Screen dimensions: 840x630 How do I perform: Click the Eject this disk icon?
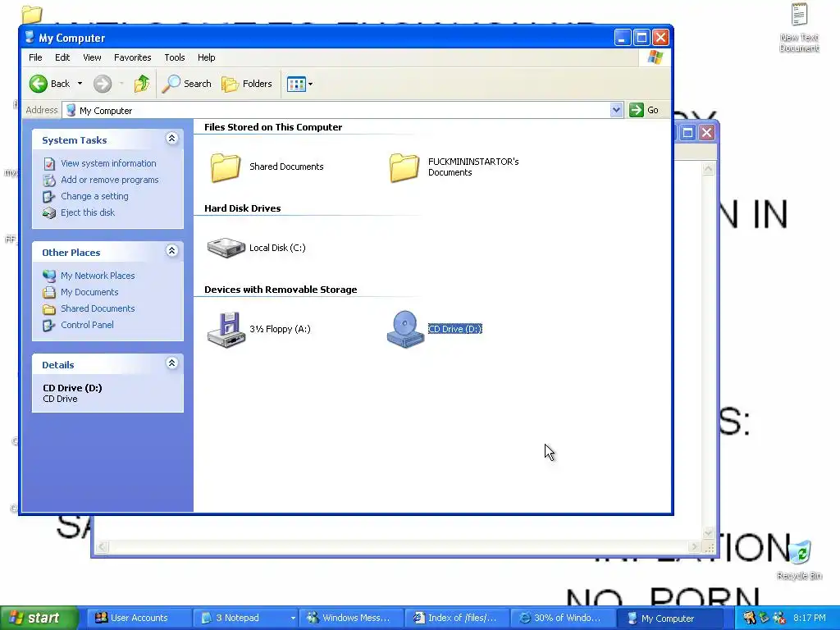coord(49,212)
